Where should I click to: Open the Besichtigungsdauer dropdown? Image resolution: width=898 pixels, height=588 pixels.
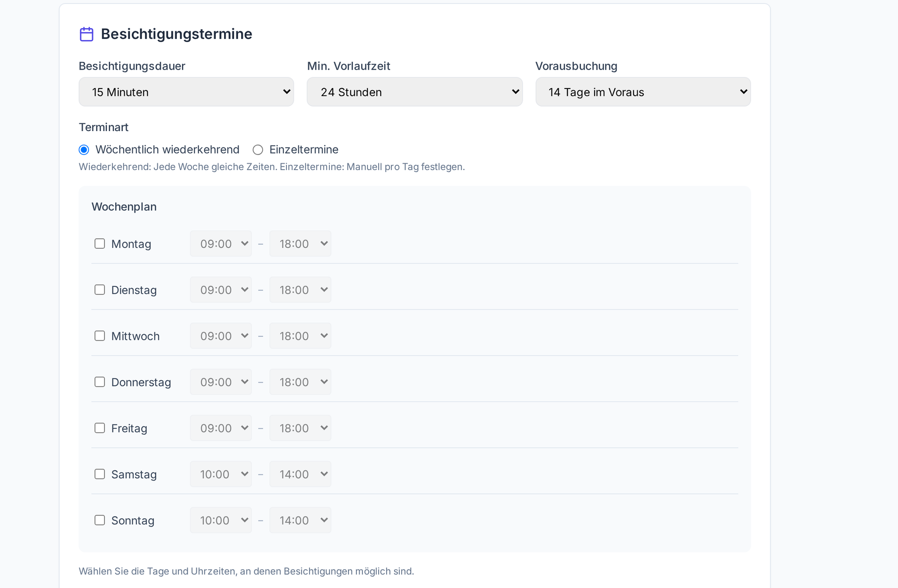186,92
